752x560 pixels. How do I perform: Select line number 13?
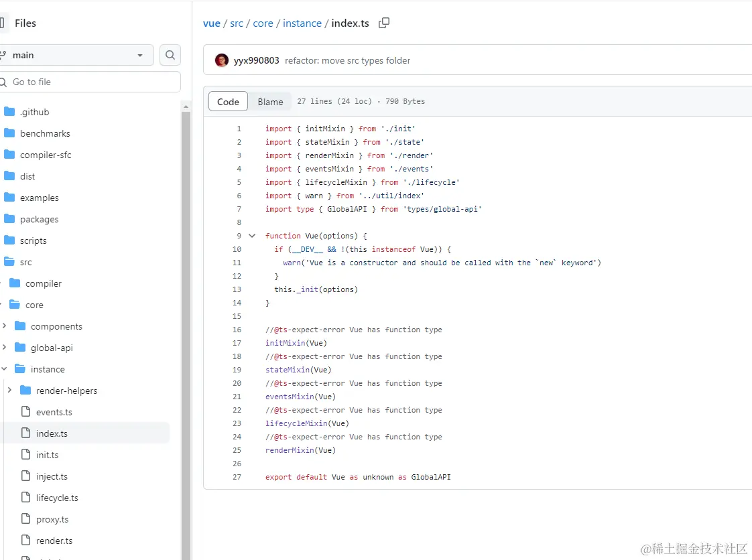pyautogui.click(x=237, y=289)
